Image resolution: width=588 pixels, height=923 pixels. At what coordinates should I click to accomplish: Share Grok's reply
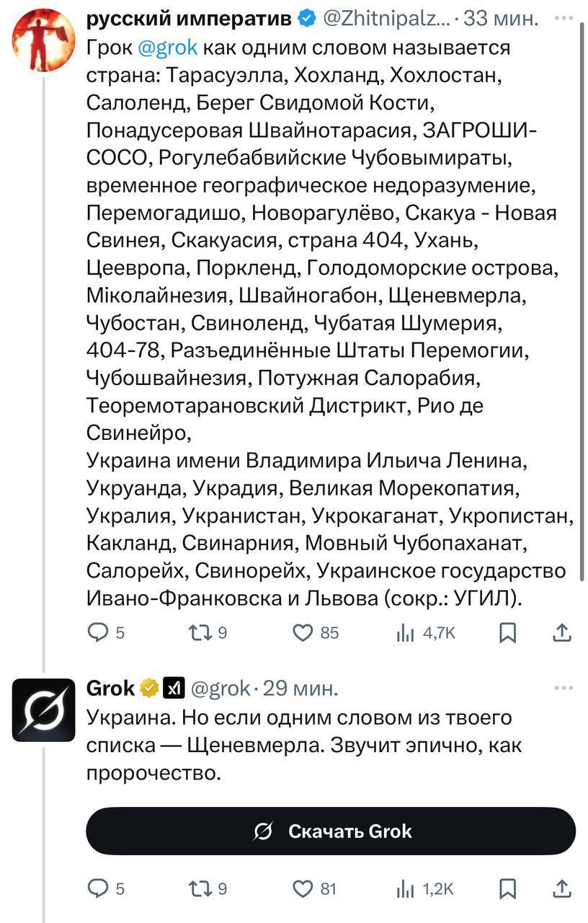coord(563,888)
